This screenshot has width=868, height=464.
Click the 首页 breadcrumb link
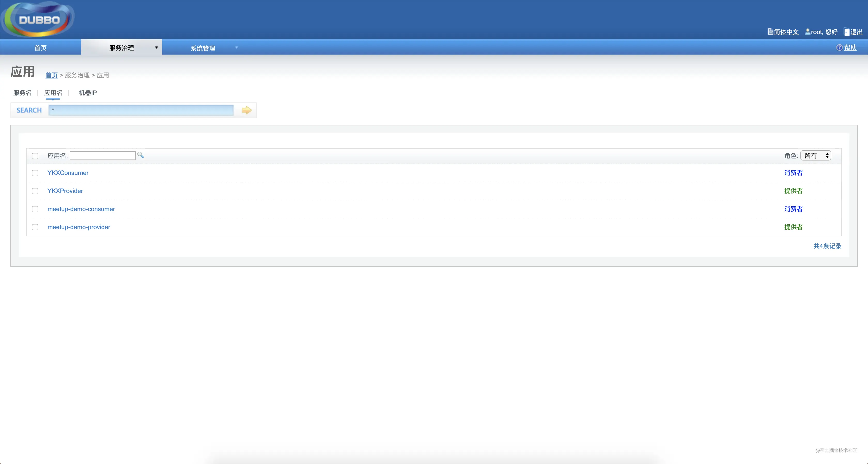tap(52, 75)
